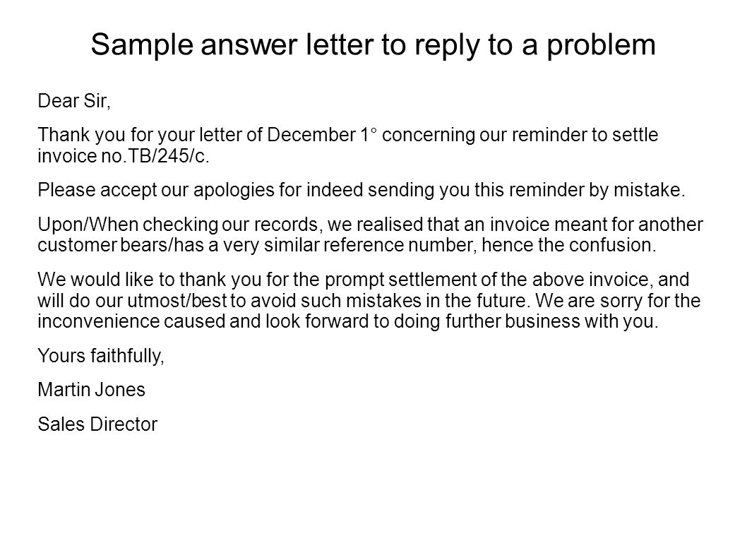Click the word 'inconvenience' in the last paragraph
Screen dimensions: 747x560
pos(98,322)
